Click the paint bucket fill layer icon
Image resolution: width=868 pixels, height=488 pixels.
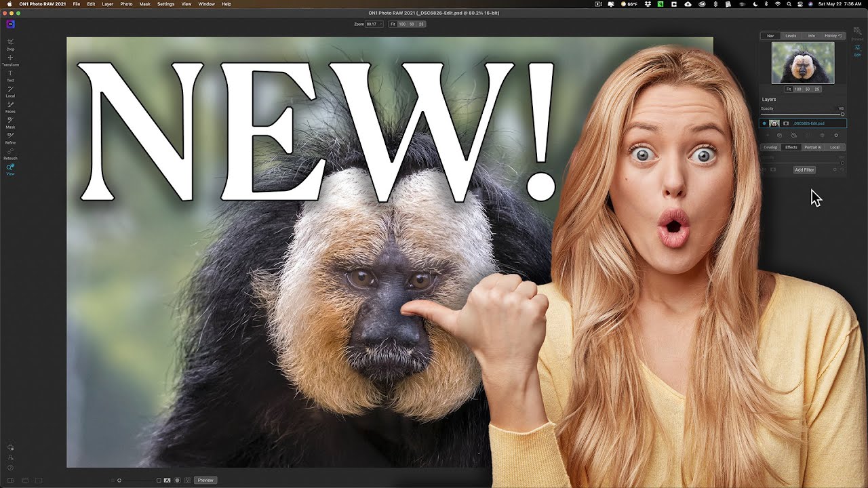[x=793, y=136]
